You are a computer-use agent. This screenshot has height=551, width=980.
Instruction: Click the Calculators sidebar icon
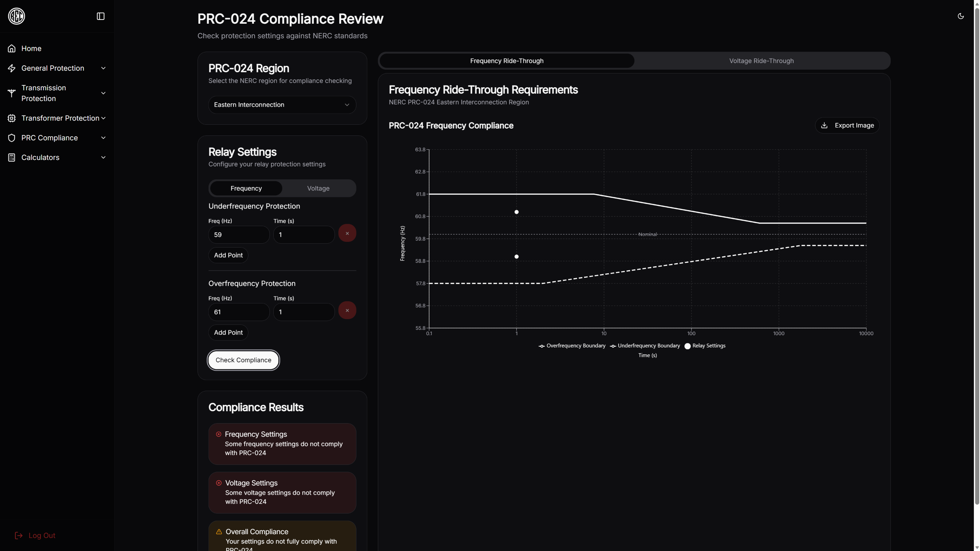(11, 158)
